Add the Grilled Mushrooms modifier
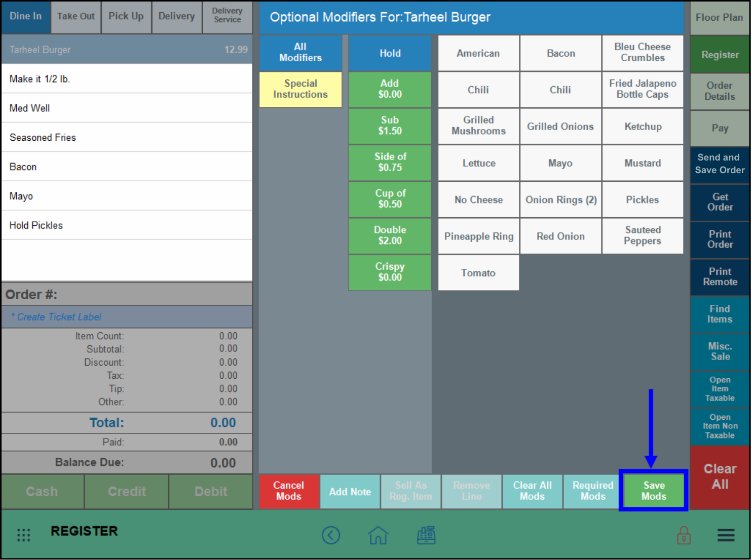 (x=478, y=126)
